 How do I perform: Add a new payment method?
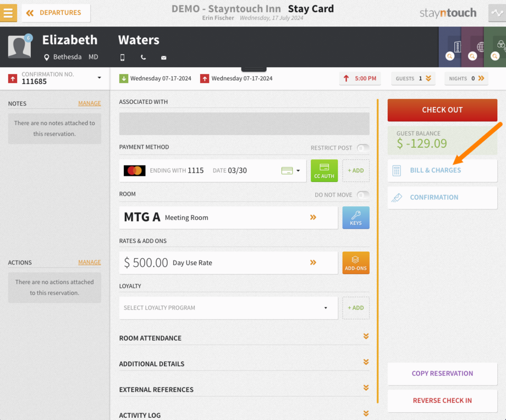356,170
